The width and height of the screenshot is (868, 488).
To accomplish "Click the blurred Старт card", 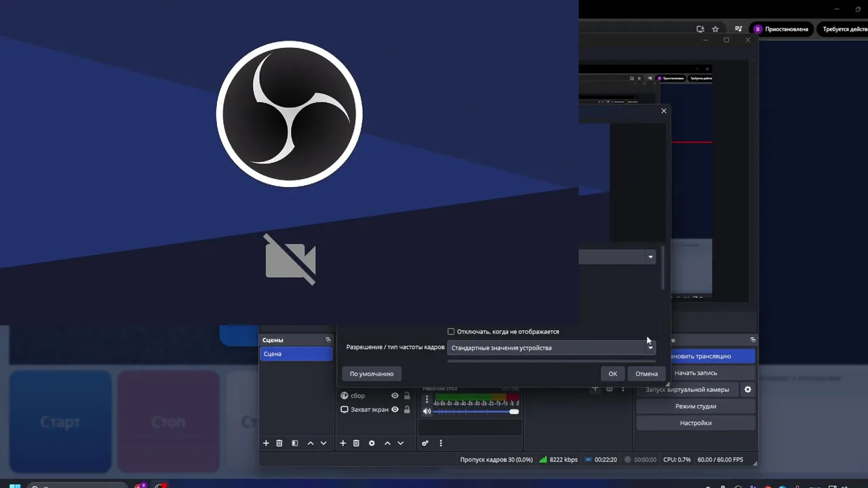I will (x=60, y=422).
